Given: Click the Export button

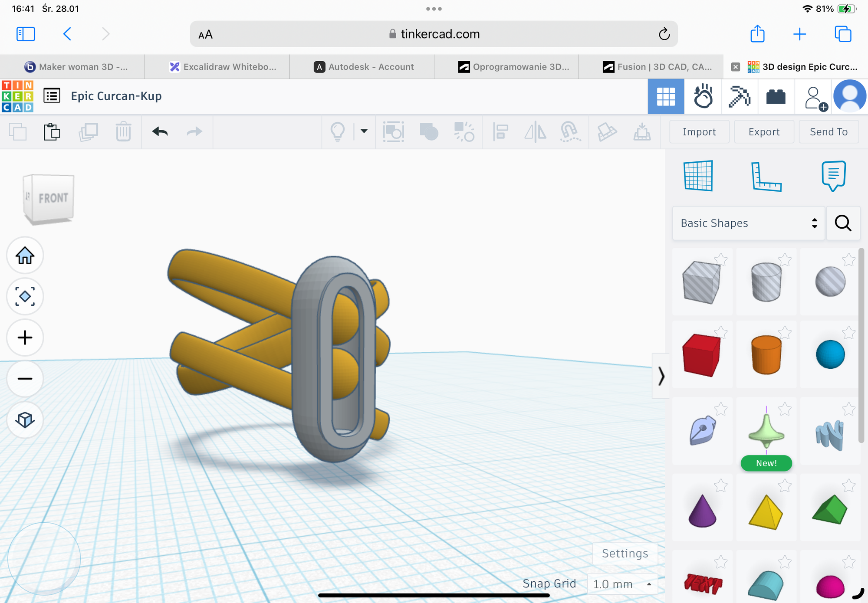Looking at the screenshot, I should click(x=764, y=131).
